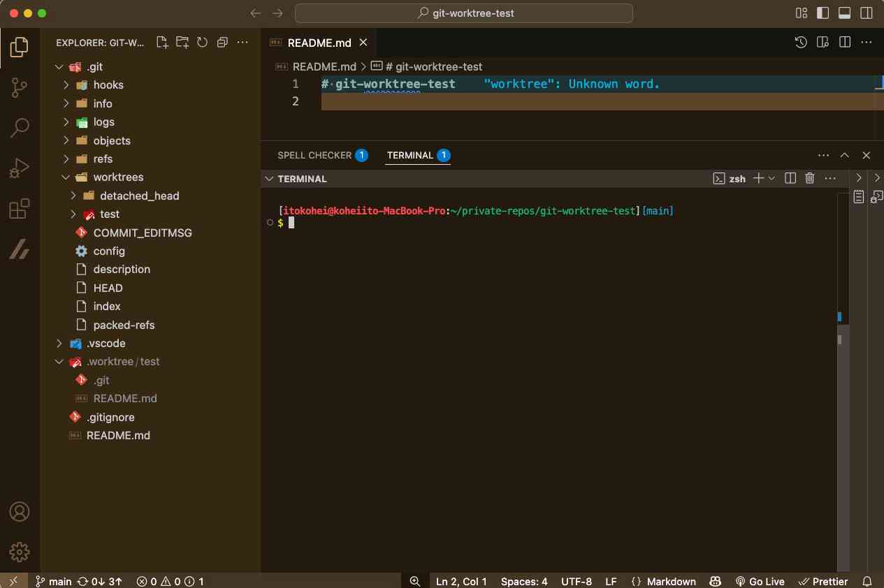Toggle the secondary sidebar layout button
The height and width of the screenshot is (588, 884).
pyautogui.click(x=866, y=13)
